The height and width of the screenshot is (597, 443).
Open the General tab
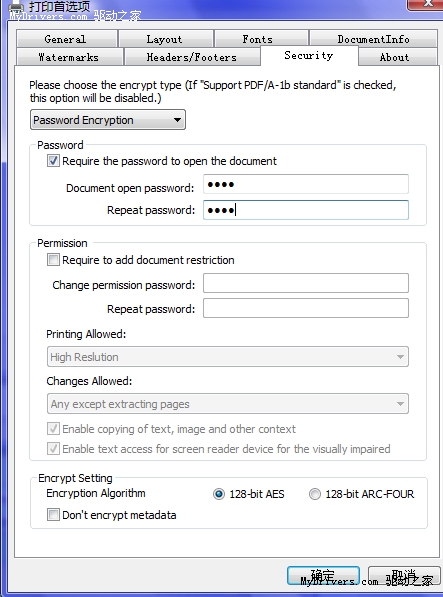(67, 38)
